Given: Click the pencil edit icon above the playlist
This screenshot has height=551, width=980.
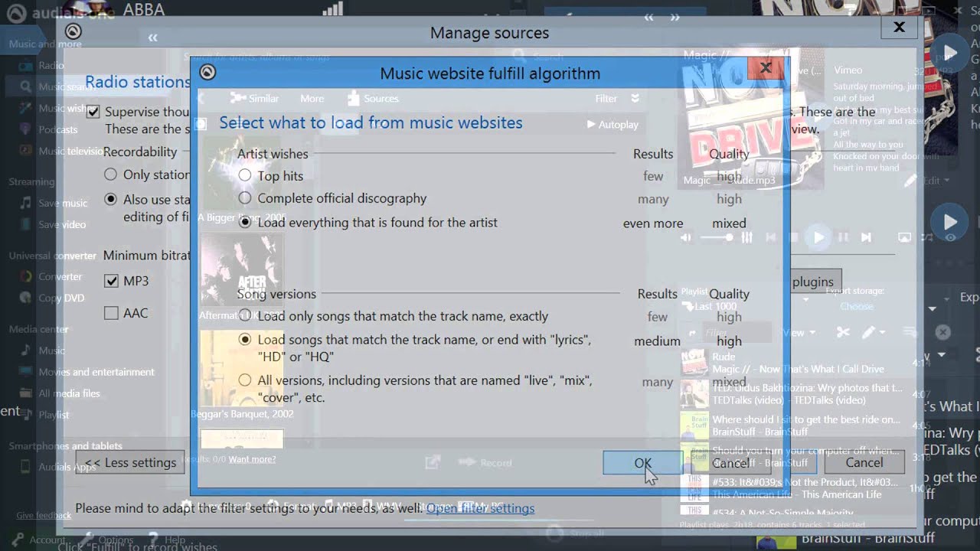Looking at the screenshot, I should point(868,332).
